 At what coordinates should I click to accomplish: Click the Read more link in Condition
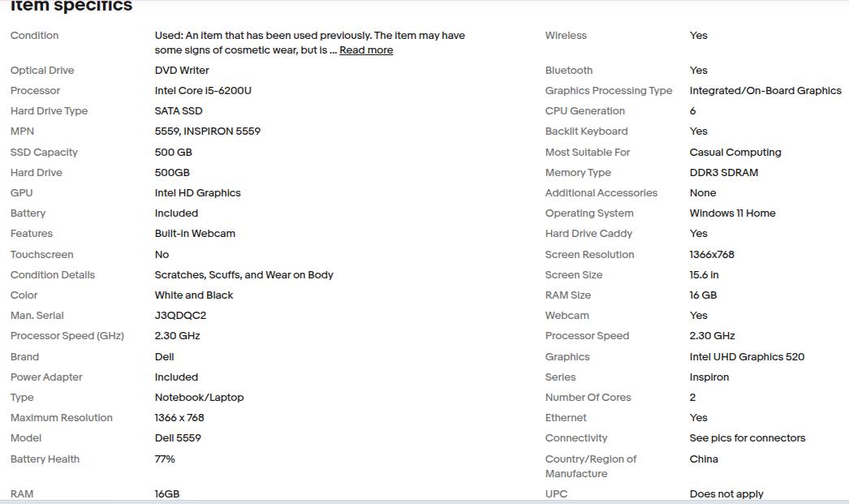pyautogui.click(x=366, y=50)
